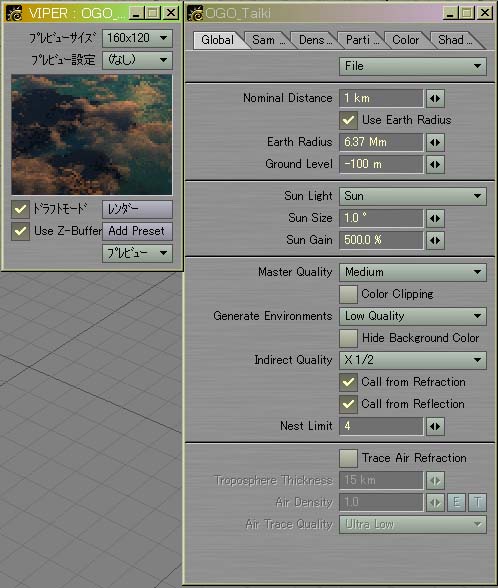Image resolution: width=498 pixels, height=588 pixels.
Task: Expand the Sun Light dropdown
Action: [413, 196]
